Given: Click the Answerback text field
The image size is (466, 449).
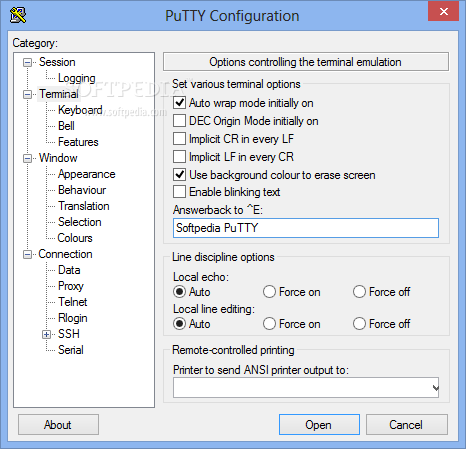Looking at the screenshot, I should [x=306, y=228].
